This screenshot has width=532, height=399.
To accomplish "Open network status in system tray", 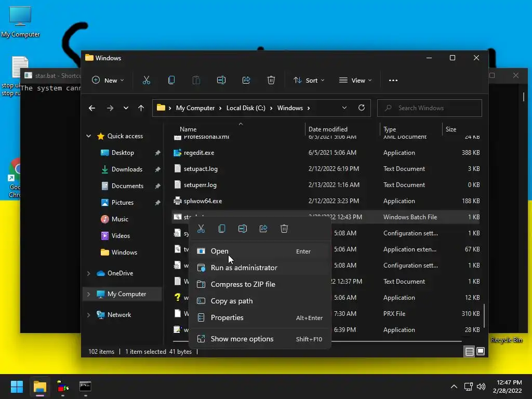I will pos(469,387).
